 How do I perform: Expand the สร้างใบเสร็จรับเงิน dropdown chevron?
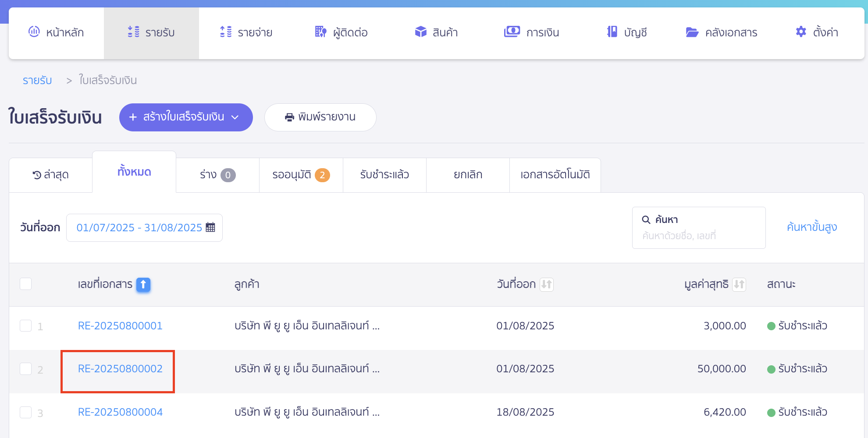pyautogui.click(x=236, y=117)
